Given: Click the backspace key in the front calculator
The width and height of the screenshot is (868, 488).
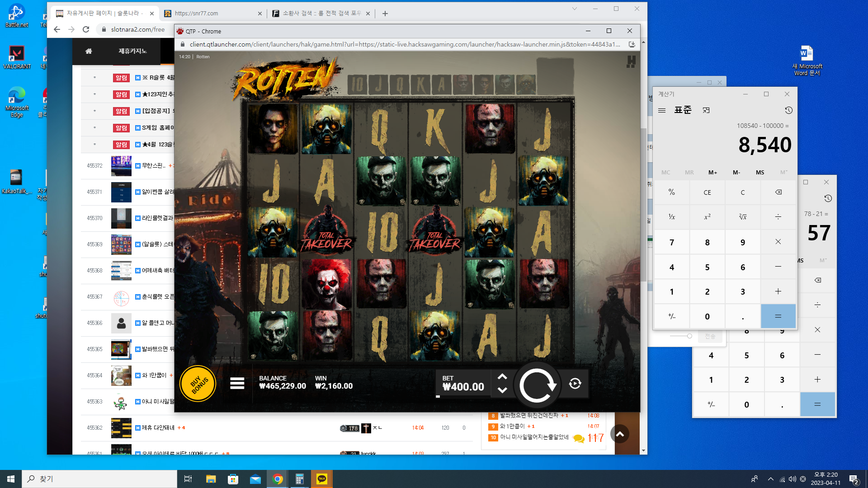Looking at the screenshot, I should click(778, 192).
